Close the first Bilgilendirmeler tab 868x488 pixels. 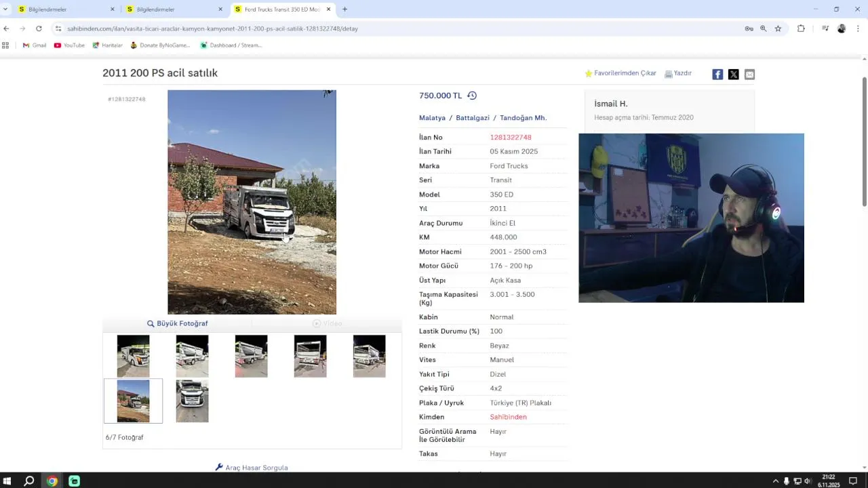pos(113,9)
